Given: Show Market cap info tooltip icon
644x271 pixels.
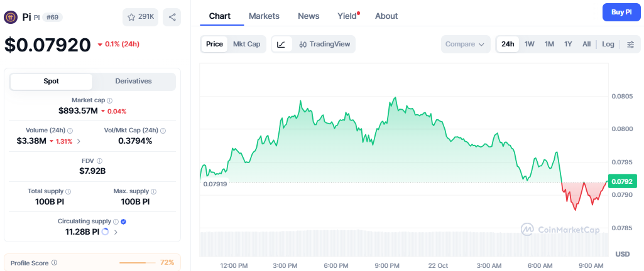Looking at the screenshot, I should (x=110, y=100).
